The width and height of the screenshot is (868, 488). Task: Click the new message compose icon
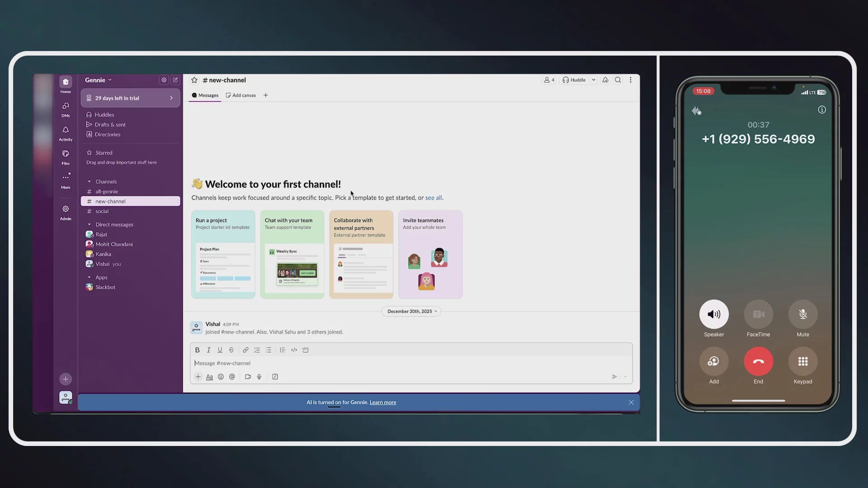point(175,80)
